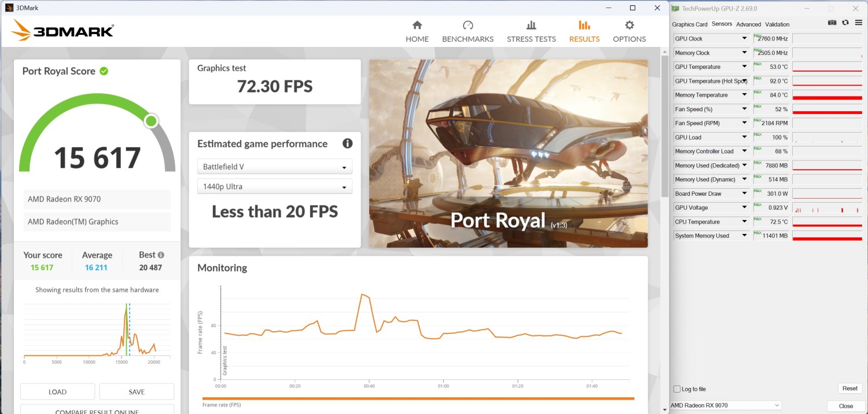Screen dimensions: 868x414
Task: Open 3DMark Options gear
Action: 629,32
